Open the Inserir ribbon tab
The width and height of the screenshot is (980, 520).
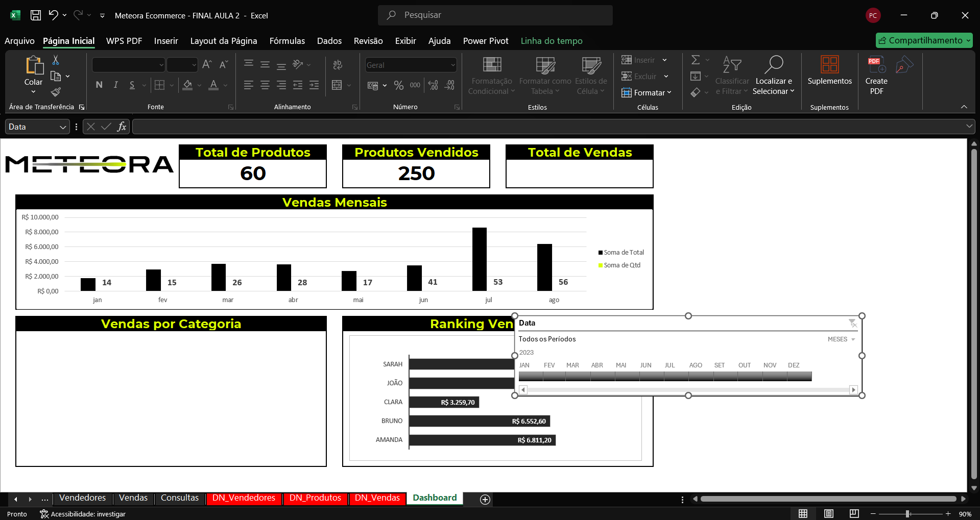166,41
